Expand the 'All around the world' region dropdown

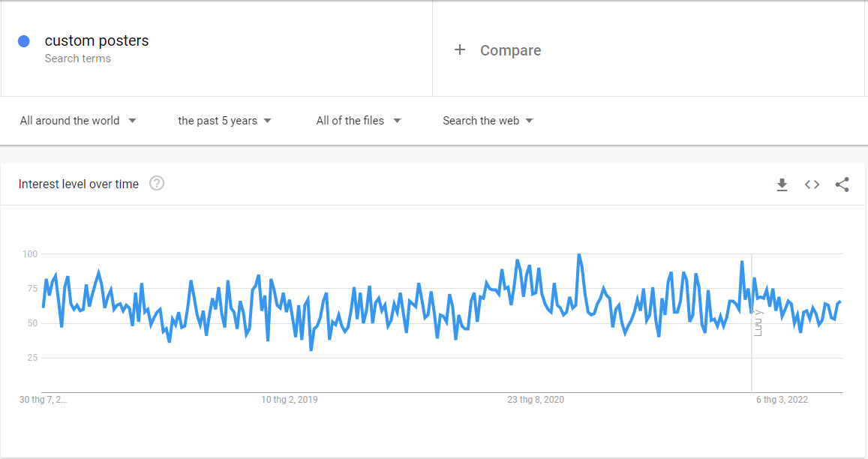point(78,121)
